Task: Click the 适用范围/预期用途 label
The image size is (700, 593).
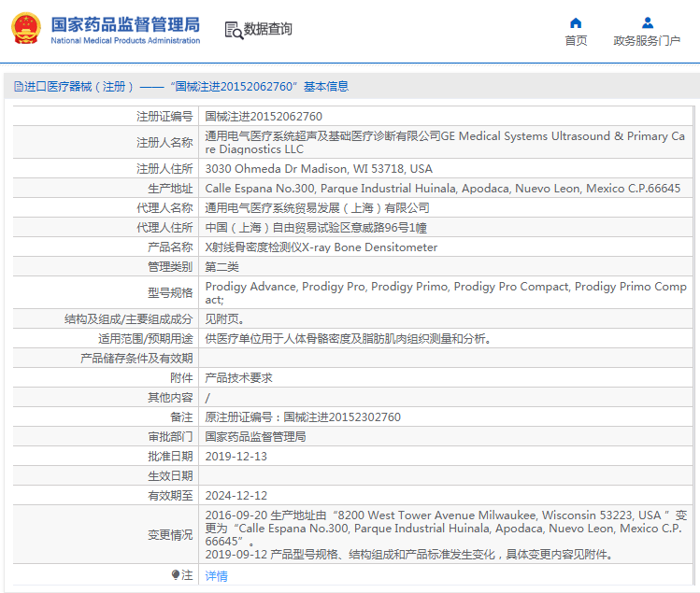Action: (x=146, y=339)
